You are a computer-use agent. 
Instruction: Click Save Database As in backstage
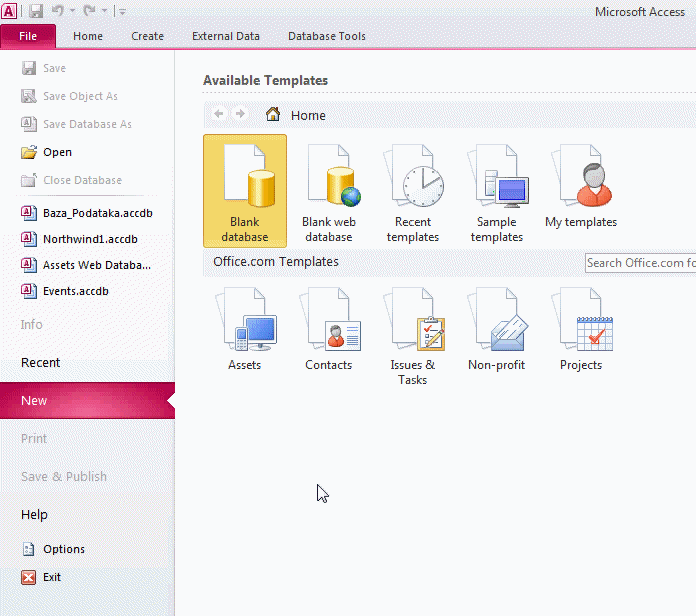point(76,124)
